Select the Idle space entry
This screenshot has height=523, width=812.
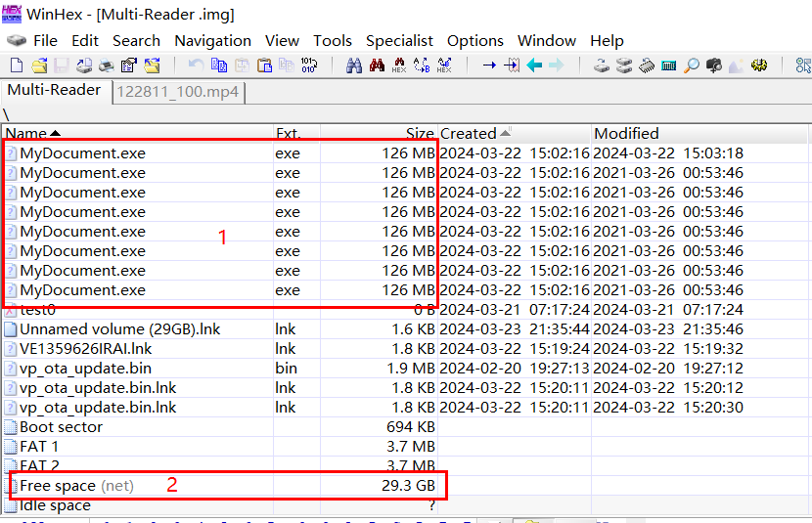point(55,505)
